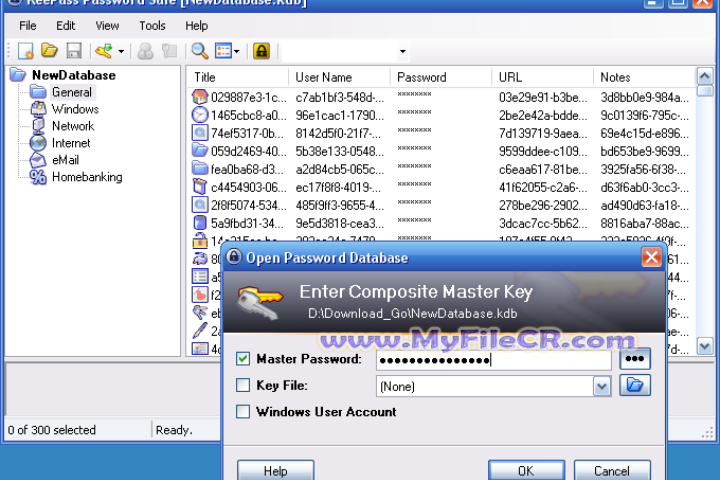Select user name cell 9e5d3818-cea3
The height and width of the screenshot is (480, 720).
pyautogui.click(x=340, y=223)
